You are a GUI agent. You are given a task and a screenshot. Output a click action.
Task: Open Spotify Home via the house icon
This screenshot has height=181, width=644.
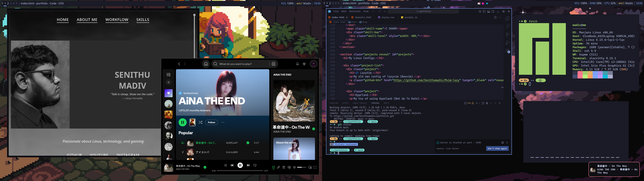point(206,64)
